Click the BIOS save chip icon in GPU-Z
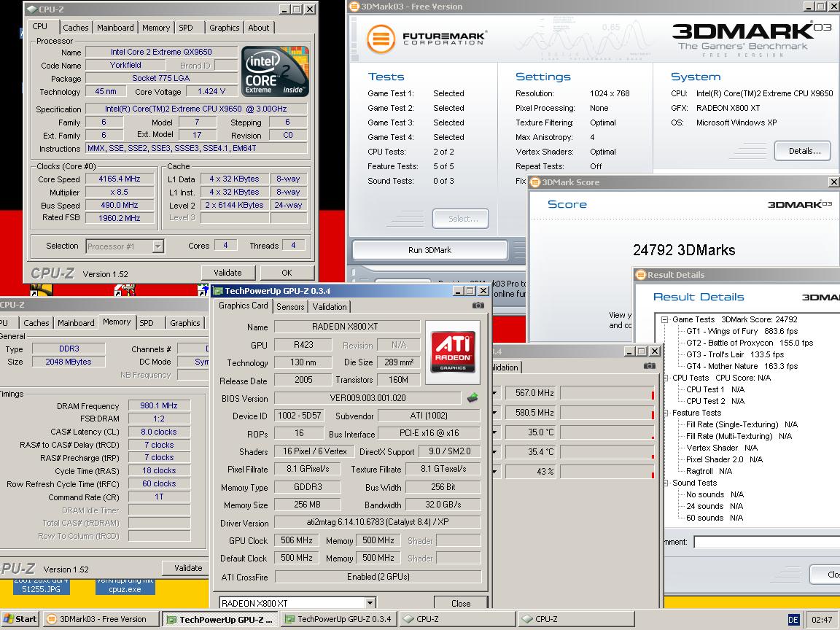This screenshot has width=840, height=630. pos(472,397)
